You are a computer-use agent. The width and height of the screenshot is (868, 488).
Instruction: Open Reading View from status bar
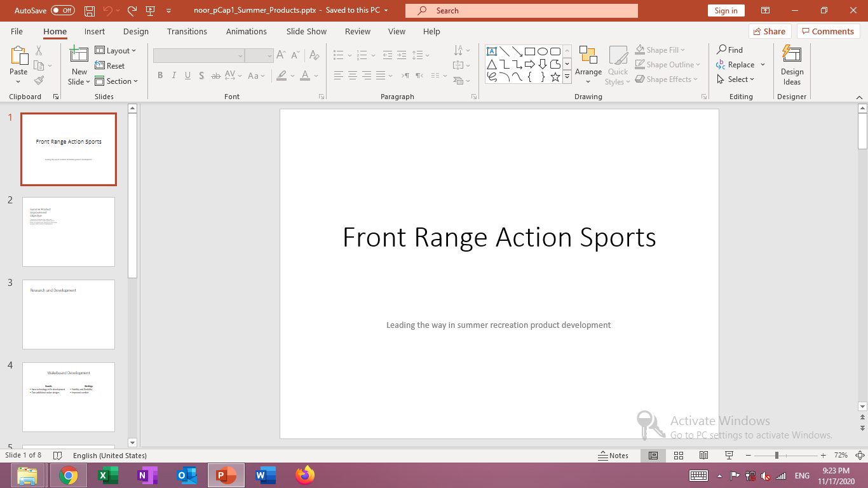(x=703, y=456)
